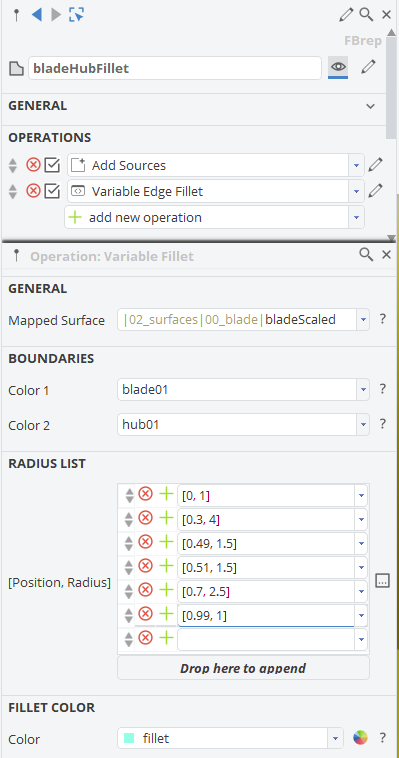Close the Operation: Variable Fillet panel
The width and height of the screenshot is (399, 758).
[386, 255]
